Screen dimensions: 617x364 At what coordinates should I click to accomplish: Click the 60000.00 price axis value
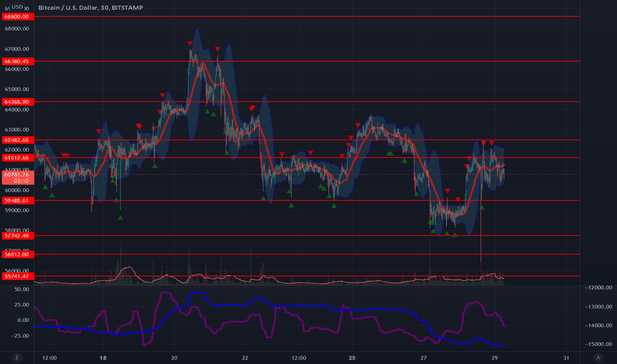pos(17,190)
